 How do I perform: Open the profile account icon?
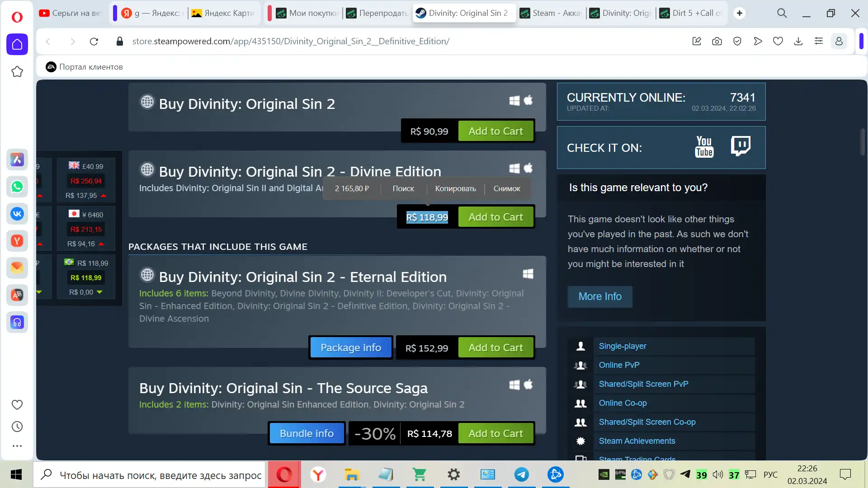(839, 42)
